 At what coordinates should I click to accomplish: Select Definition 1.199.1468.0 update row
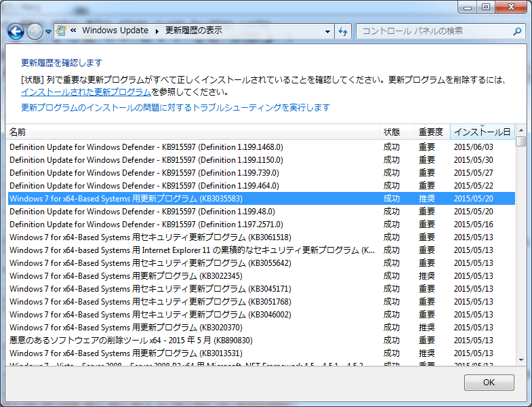262,147
